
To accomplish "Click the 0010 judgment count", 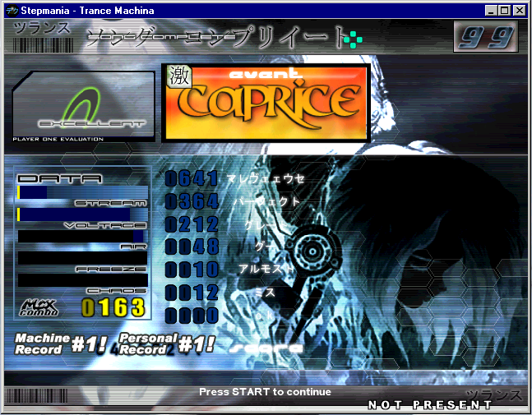I will coord(192,270).
